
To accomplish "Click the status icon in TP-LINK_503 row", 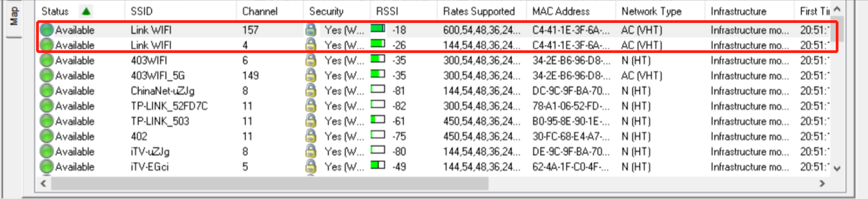I will 46,121.
